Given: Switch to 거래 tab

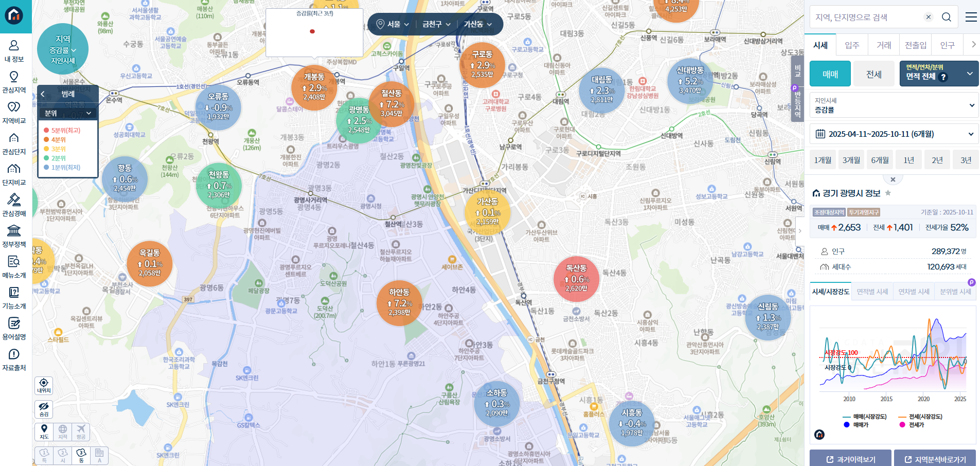Looking at the screenshot, I should [884, 45].
